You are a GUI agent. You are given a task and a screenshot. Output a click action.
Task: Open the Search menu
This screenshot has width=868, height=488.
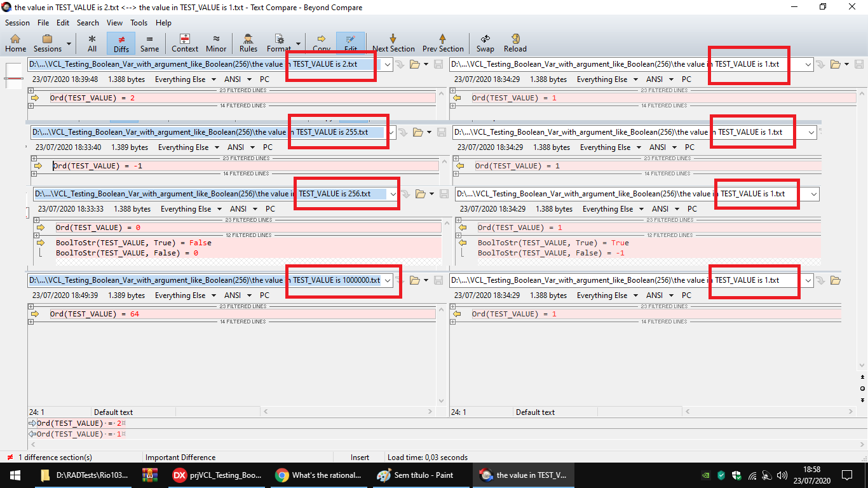click(x=88, y=23)
